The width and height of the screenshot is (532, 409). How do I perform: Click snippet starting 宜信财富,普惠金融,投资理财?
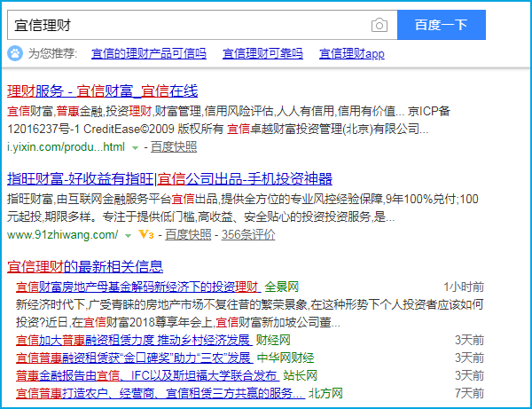point(229,120)
